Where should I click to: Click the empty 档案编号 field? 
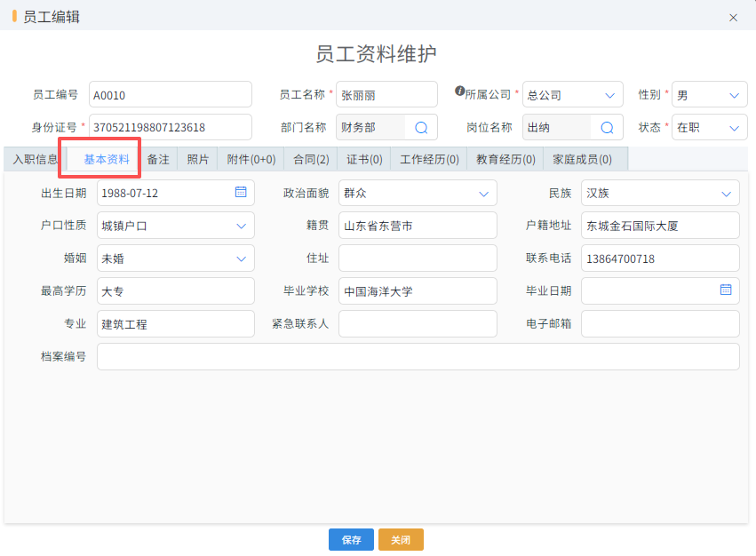point(418,357)
